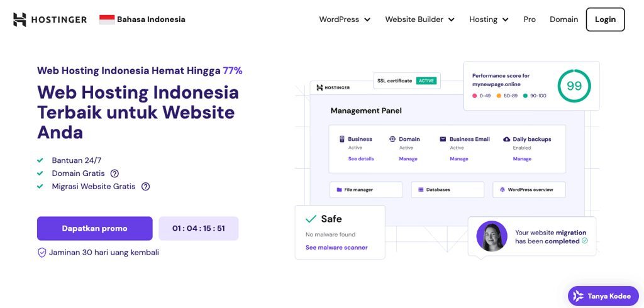Open Domain Gratis help question-mark icon
The image size is (644, 308).
(114, 173)
